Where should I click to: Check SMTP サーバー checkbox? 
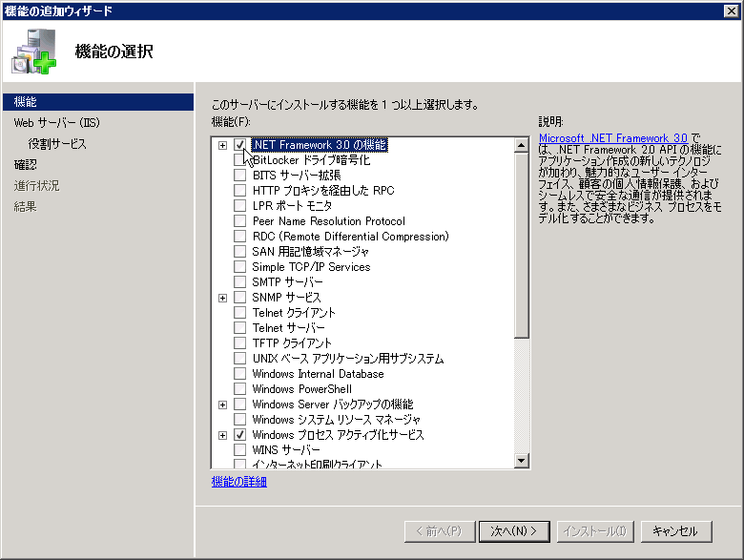click(x=240, y=281)
